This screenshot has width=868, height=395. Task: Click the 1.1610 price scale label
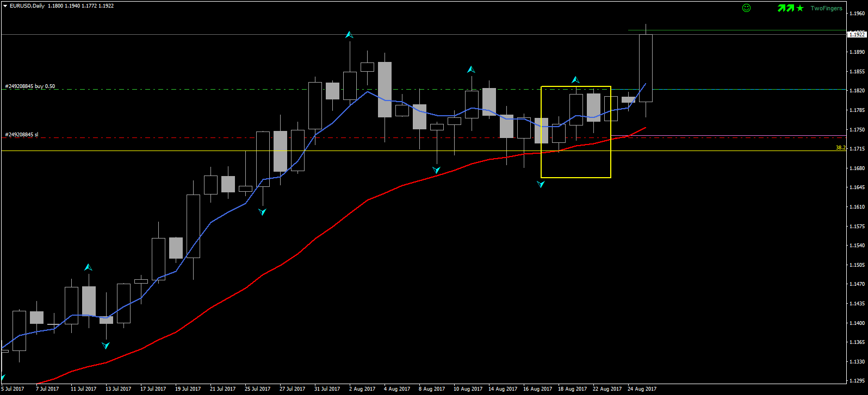click(857, 207)
